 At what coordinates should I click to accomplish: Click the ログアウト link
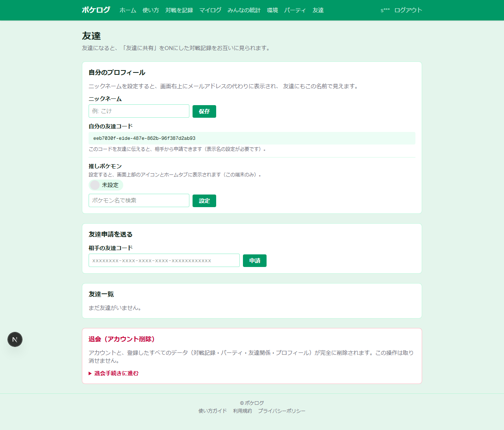[408, 10]
